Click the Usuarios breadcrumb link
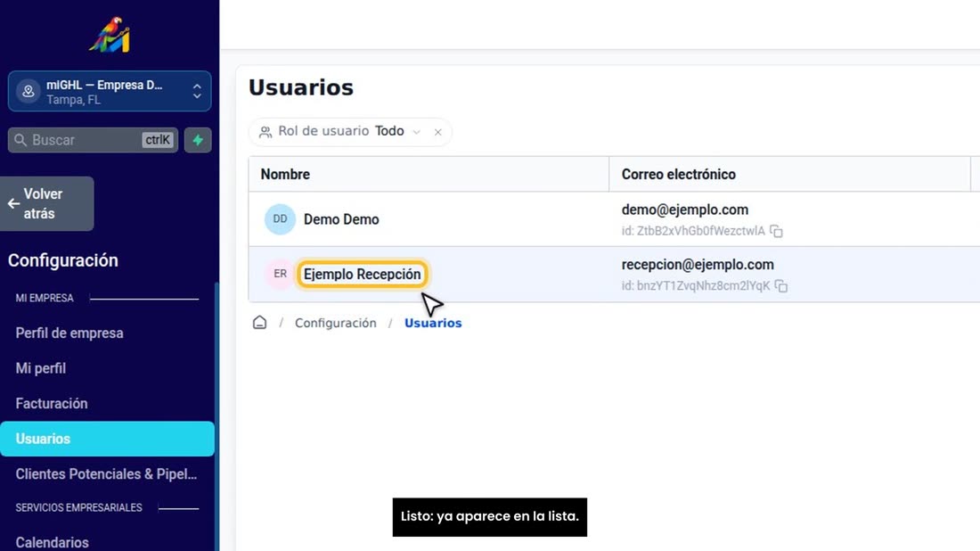This screenshot has height=551, width=980. click(x=433, y=323)
